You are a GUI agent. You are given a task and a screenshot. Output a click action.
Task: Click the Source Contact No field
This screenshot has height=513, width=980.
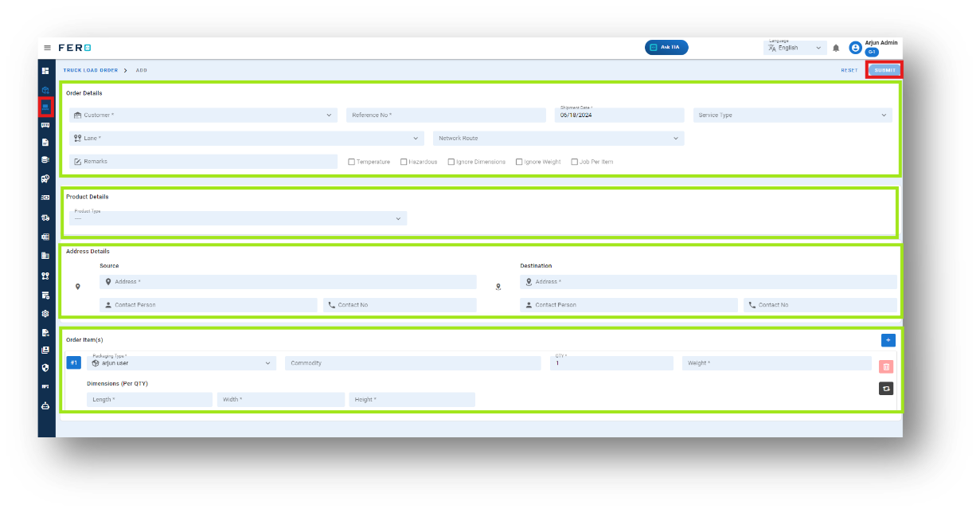point(400,305)
